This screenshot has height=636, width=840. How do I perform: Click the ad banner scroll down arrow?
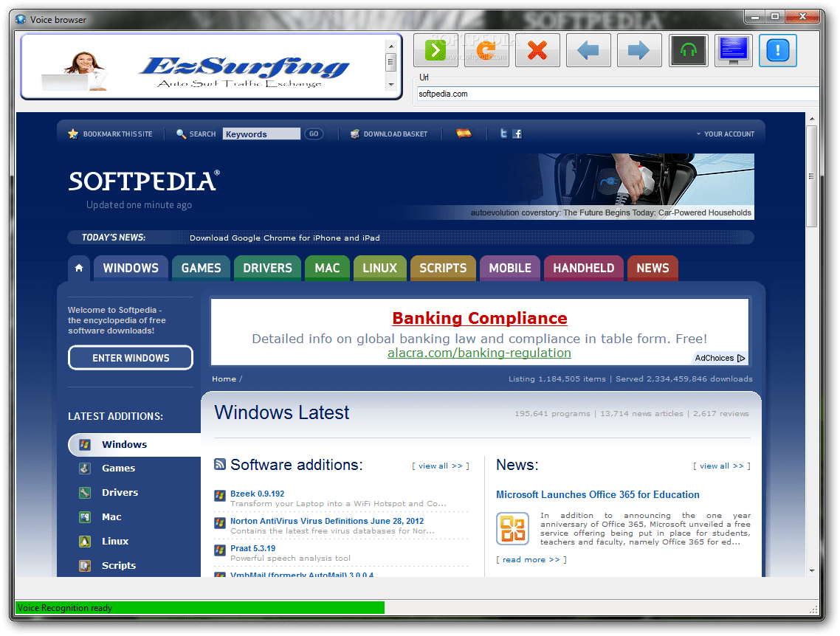[391, 85]
